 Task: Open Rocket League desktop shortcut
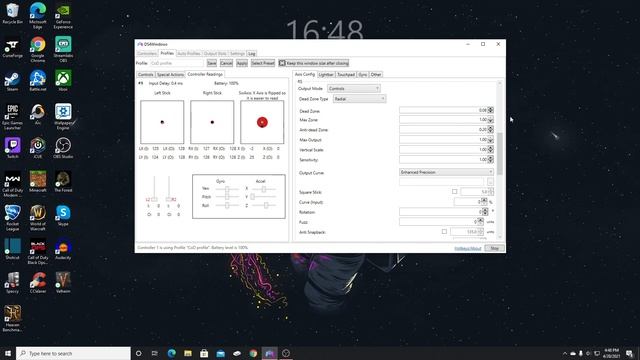[x=12, y=218]
